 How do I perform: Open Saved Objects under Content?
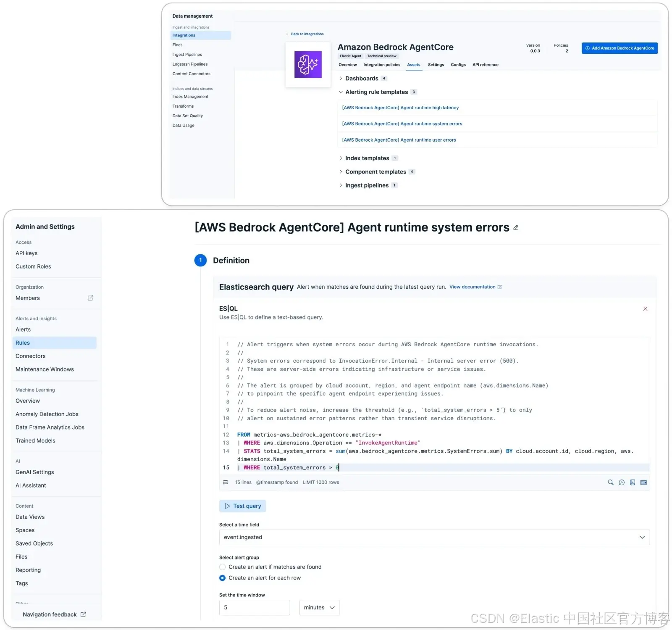[x=34, y=543]
